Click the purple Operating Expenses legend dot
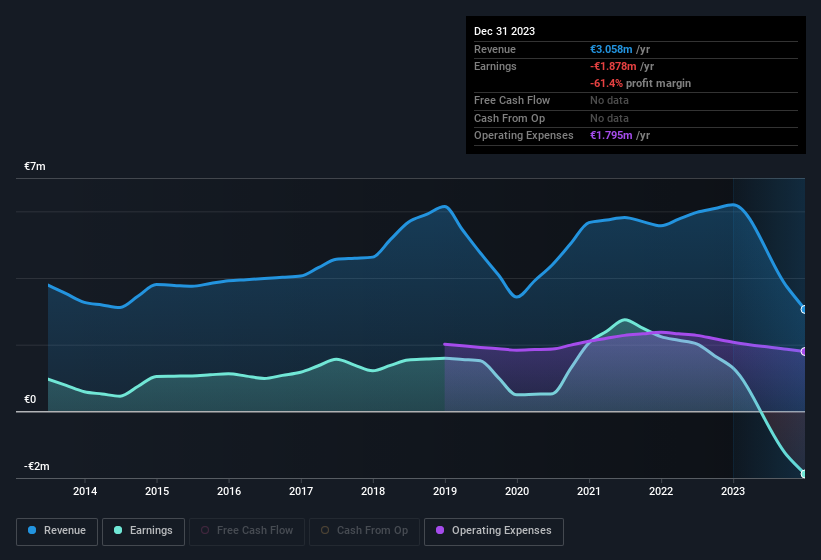 pos(441,531)
